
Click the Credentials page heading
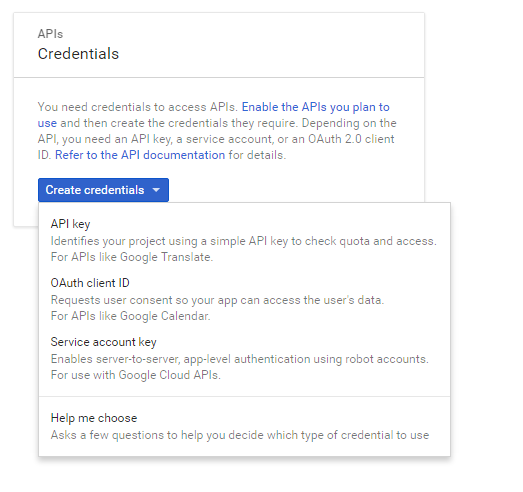78,54
